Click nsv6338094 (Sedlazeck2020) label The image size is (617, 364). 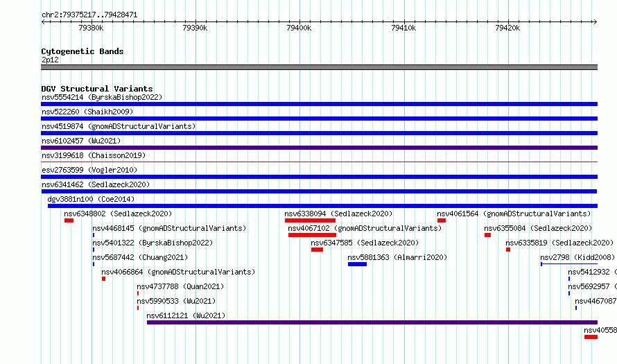pyautogui.click(x=338, y=214)
